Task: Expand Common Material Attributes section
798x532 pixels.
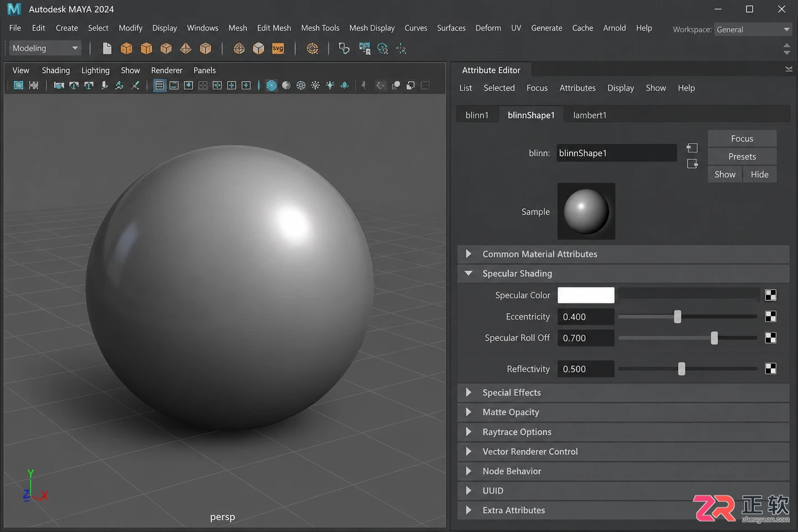Action: pyautogui.click(x=623, y=254)
